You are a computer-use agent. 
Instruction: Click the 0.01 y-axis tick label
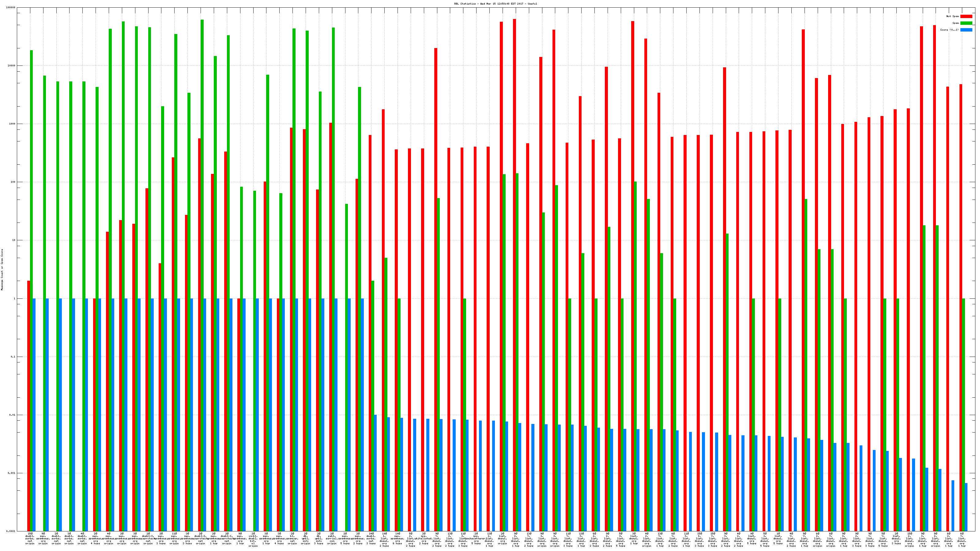(13, 415)
